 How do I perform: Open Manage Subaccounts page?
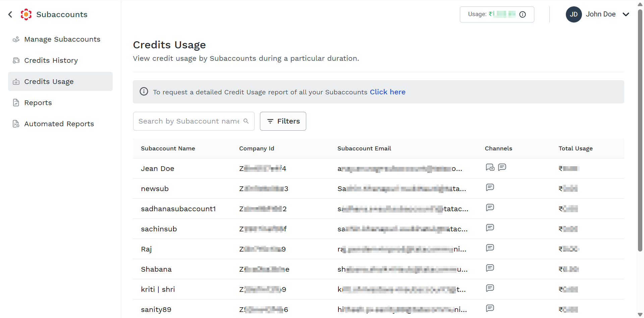pos(60,39)
